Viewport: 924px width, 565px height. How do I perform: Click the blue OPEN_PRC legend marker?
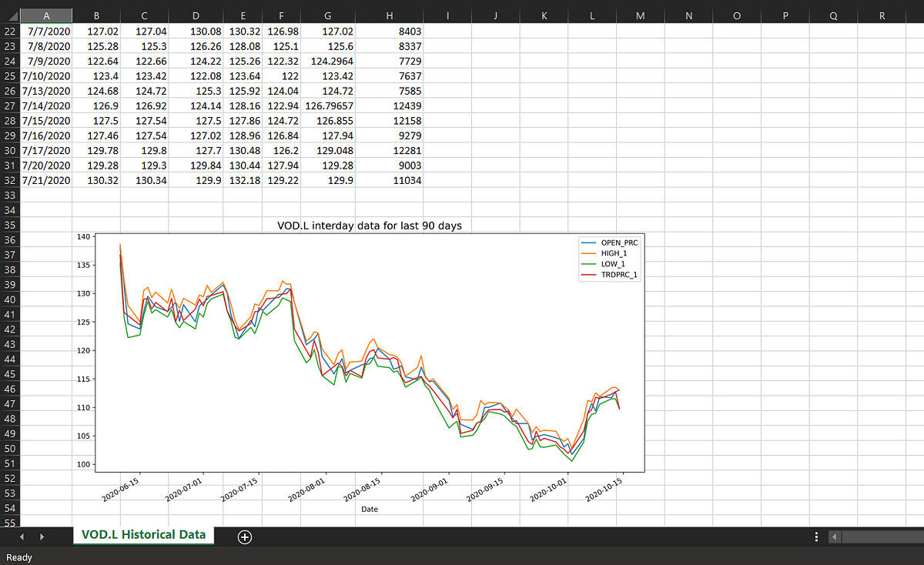coord(588,242)
